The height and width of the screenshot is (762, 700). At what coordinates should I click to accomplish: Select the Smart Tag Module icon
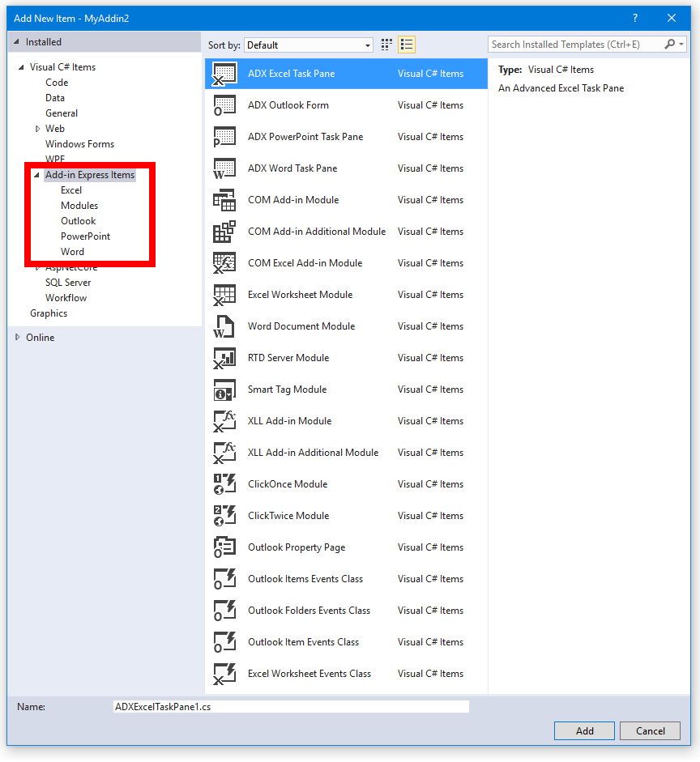pyautogui.click(x=224, y=390)
